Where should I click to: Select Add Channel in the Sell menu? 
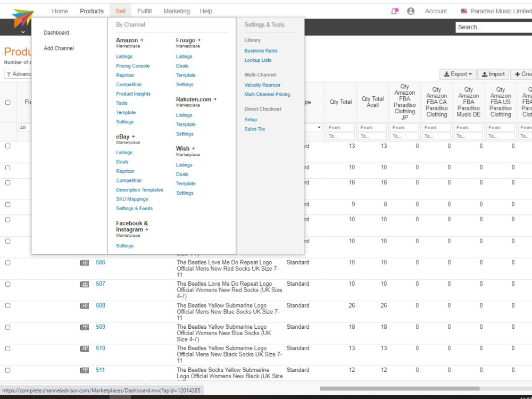tap(59, 48)
